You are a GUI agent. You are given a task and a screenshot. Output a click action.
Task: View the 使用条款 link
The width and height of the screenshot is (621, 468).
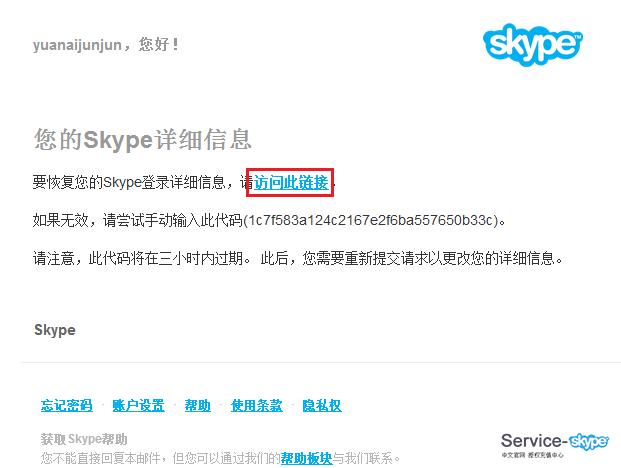click(x=256, y=405)
